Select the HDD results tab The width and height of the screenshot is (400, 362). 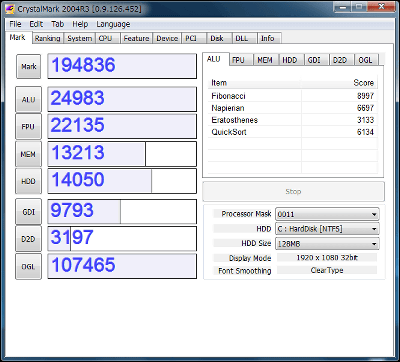[290, 60]
